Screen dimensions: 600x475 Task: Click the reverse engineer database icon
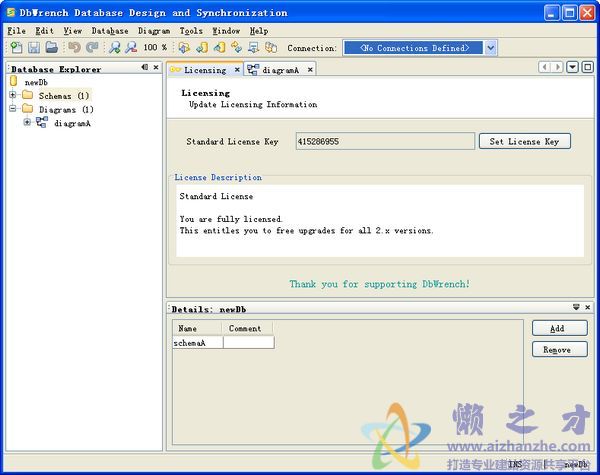click(184, 47)
